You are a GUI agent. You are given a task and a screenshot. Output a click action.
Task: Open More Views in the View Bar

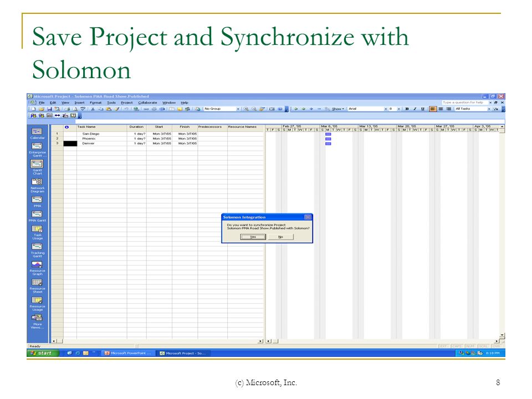(x=37, y=321)
